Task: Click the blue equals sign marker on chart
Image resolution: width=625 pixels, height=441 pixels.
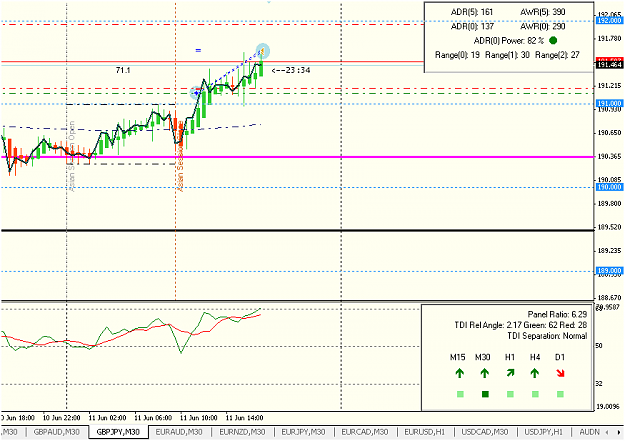Action: [198, 50]
